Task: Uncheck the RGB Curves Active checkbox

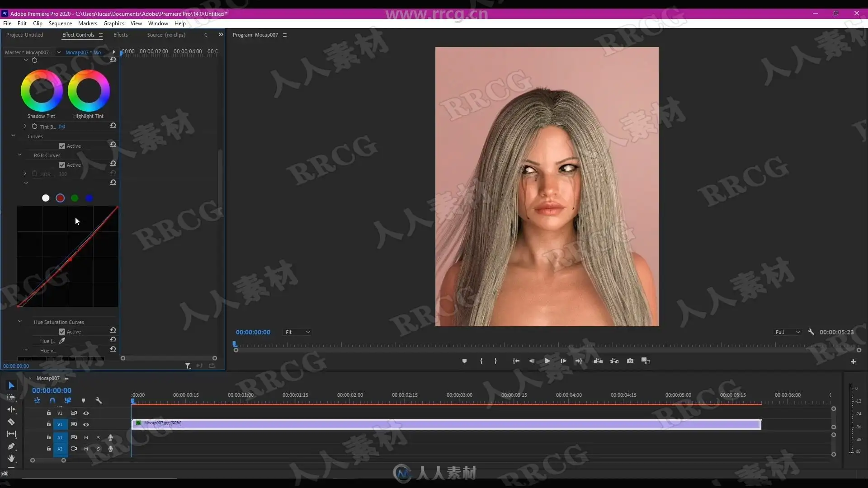Action: 62,165
